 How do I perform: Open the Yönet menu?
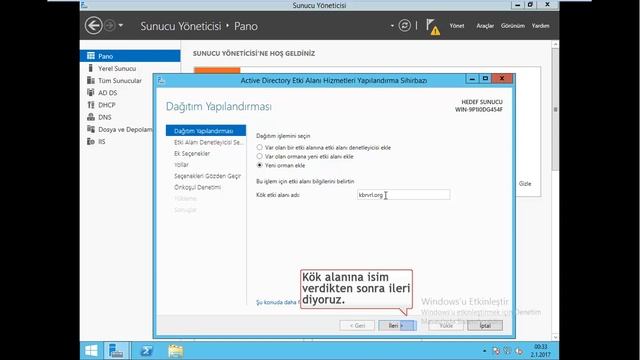pos(457,26)
